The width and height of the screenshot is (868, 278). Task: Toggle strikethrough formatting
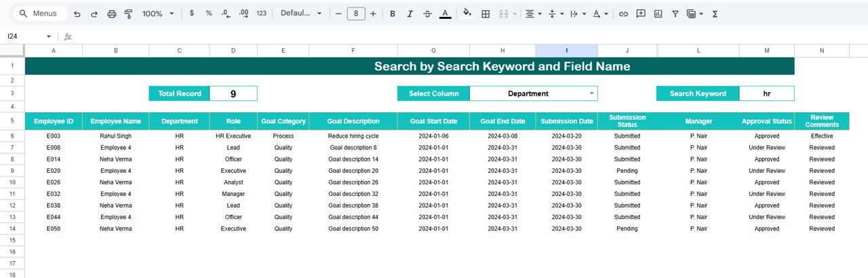[427, 14]
